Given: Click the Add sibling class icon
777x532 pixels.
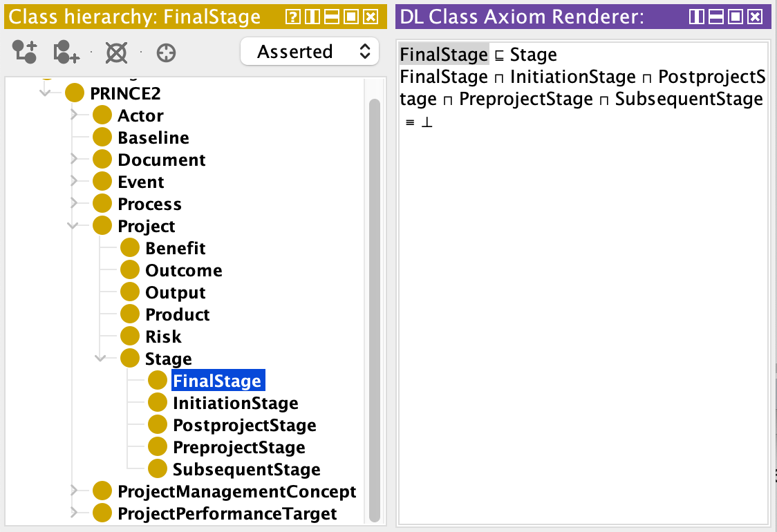Looking at the screenshot, I should pyautogui.click(x=66, y=52).
